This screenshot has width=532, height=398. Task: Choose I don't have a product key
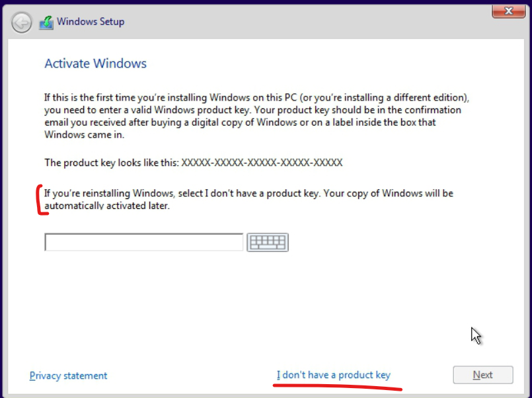coord(334,375)
